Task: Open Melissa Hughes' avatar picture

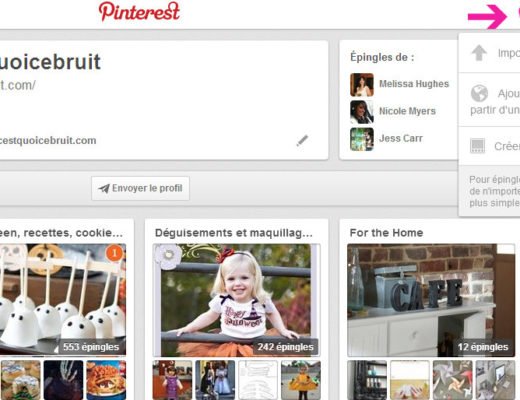Action: tap(362, 85)
